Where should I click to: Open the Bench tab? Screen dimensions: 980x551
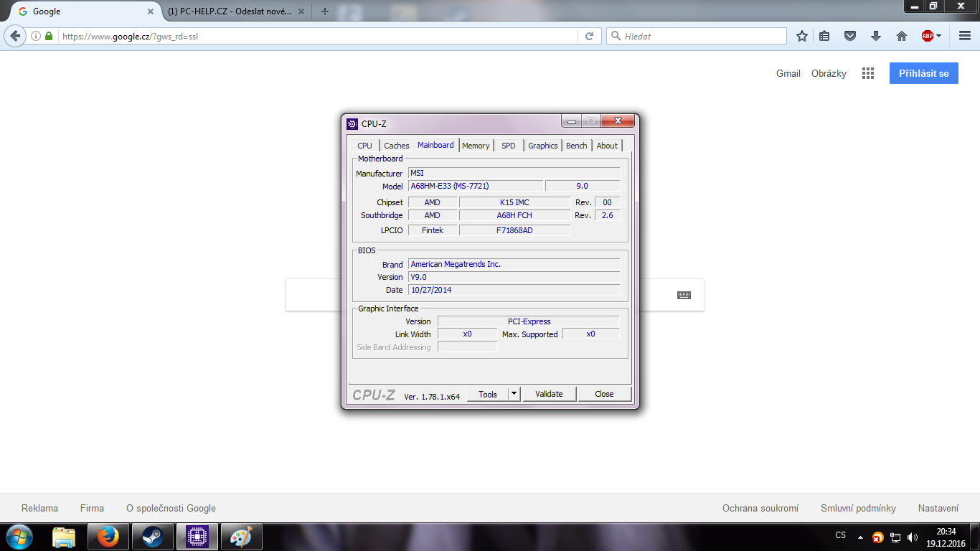tap(577, 146)
